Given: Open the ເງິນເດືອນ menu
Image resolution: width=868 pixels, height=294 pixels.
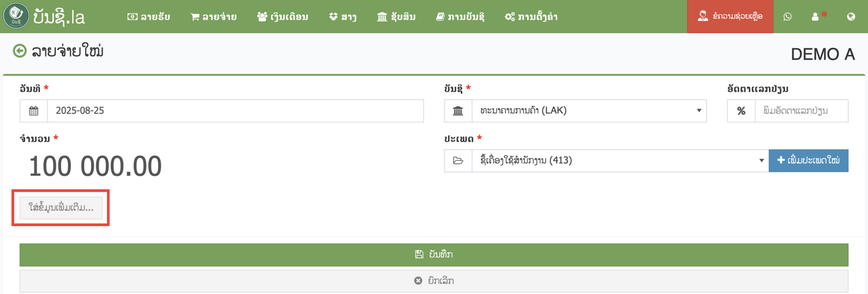Looking at the screenshot, I should pos(282,16).
